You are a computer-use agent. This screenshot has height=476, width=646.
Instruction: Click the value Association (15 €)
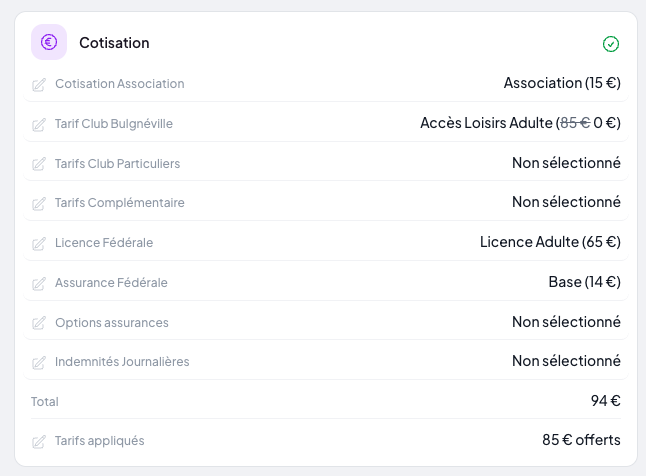562,83
